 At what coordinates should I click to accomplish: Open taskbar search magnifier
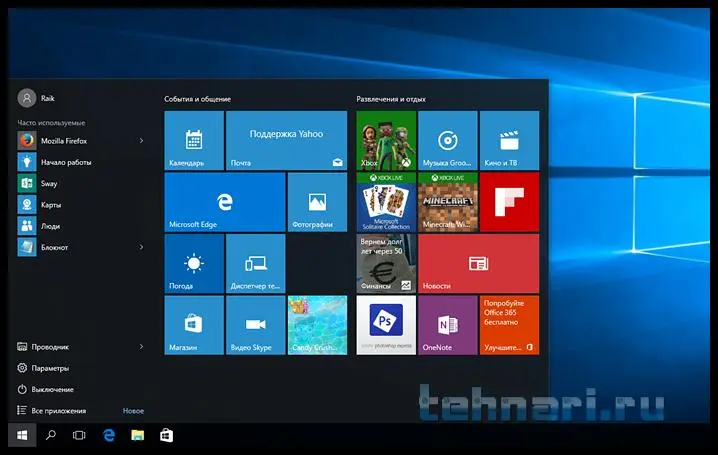tap(51, 435)
